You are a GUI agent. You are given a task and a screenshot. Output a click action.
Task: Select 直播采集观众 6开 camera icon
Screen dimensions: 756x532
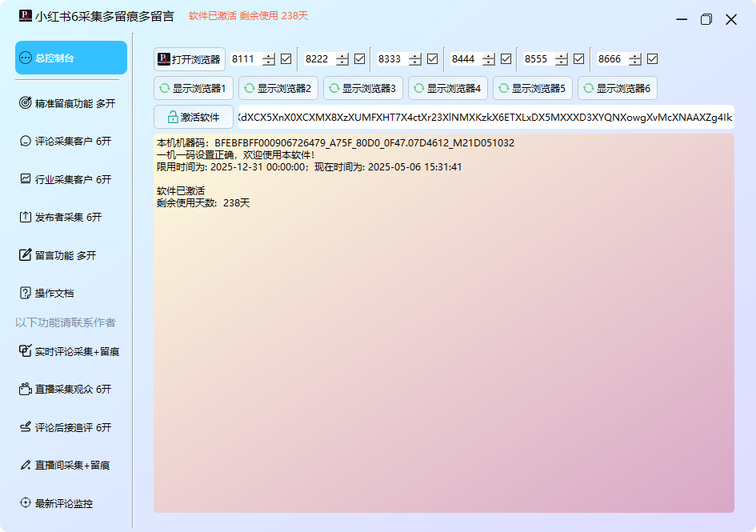(x=26, y=389)
